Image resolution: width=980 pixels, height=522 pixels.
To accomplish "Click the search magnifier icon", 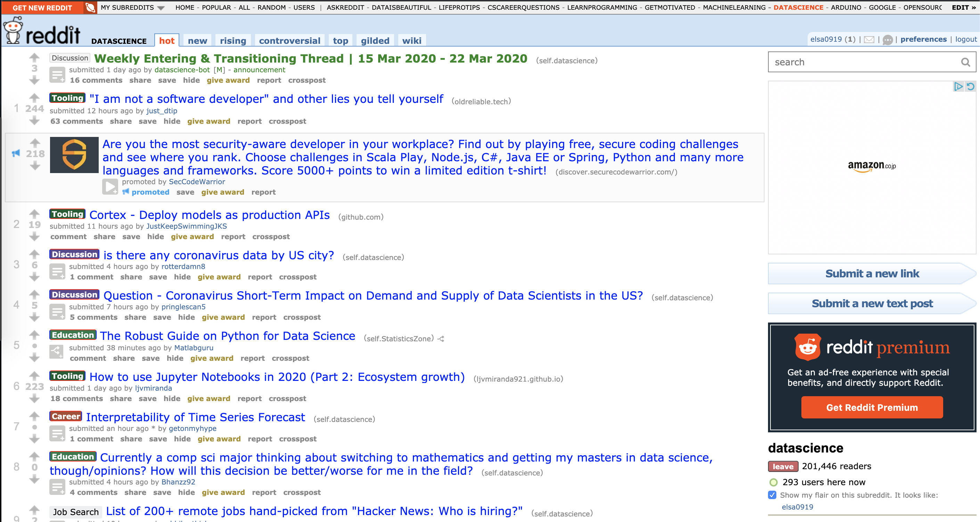I will point(965,62).
